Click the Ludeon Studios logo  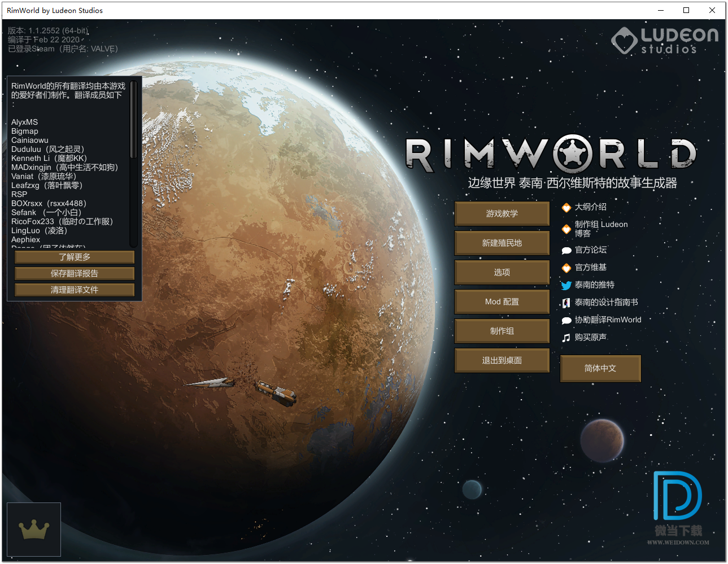665,41
